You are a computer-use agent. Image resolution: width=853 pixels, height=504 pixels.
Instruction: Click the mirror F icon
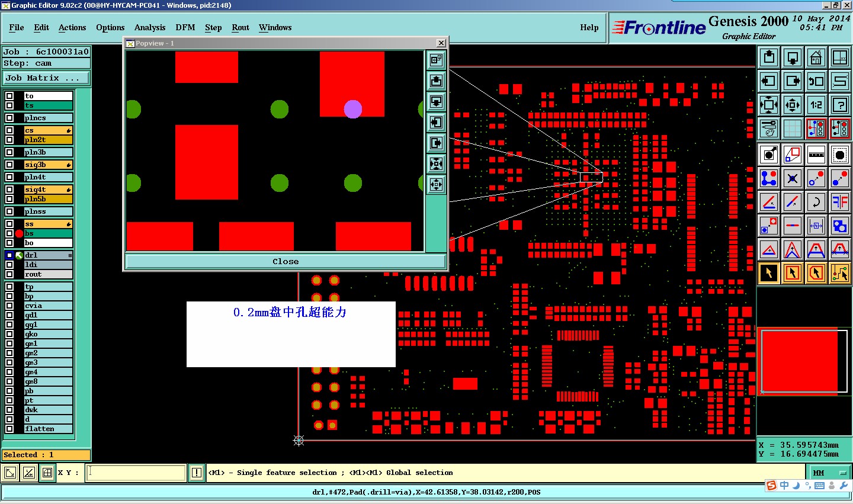pyautogui.click(x=840, y=202)
